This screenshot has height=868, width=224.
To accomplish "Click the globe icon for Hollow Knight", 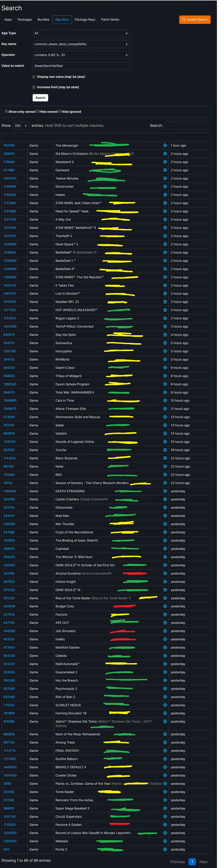I will (165, 582).
